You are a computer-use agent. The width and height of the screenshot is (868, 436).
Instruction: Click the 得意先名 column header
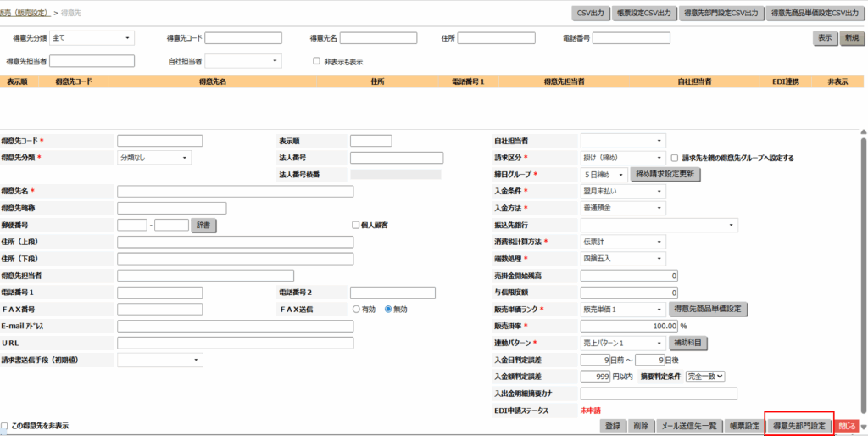(212, 81)
